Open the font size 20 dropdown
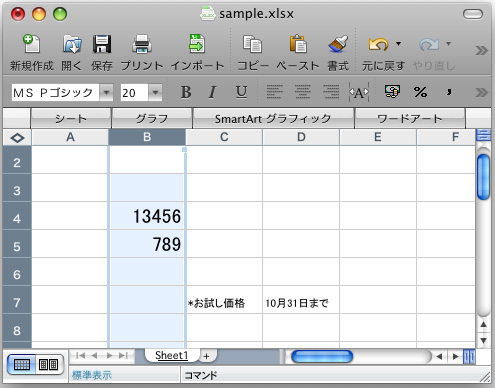 click(x=155, y=92)
